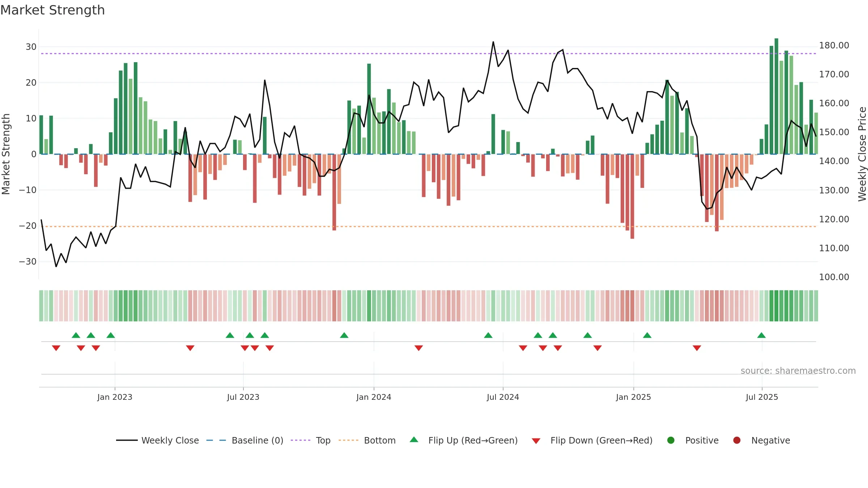Toggle the Bottom dotted line legend entry
Image resolution: width=868 pixels, height=488 pixels.
[367, 440]
